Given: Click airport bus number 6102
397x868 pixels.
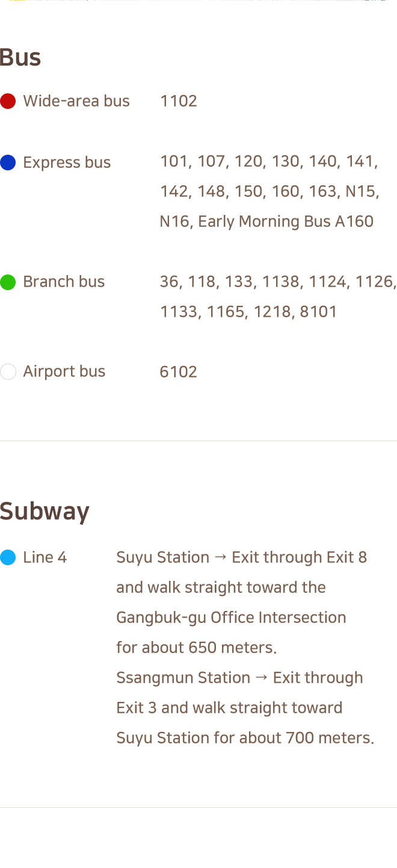Looking at the screenshot, I should click(179, 371).
